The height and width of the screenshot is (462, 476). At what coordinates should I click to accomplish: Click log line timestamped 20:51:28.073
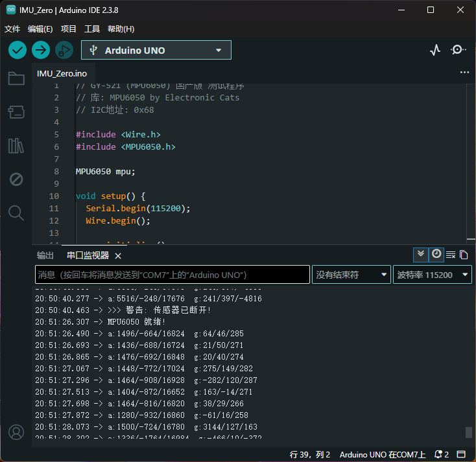[146, 427]
